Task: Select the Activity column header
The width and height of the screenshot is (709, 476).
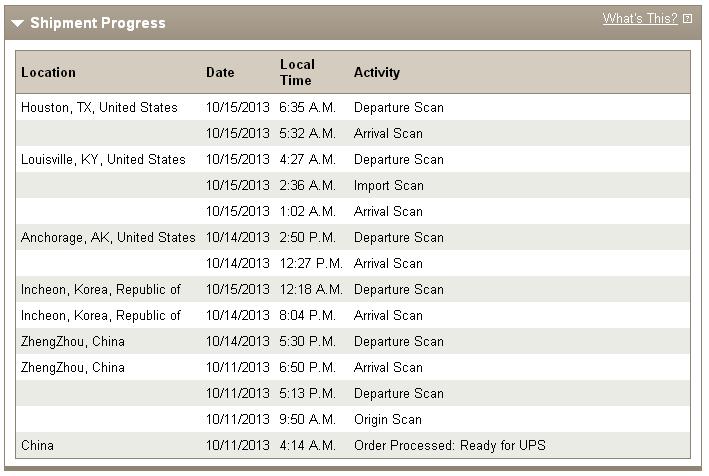Action: [x=377, y=72]
